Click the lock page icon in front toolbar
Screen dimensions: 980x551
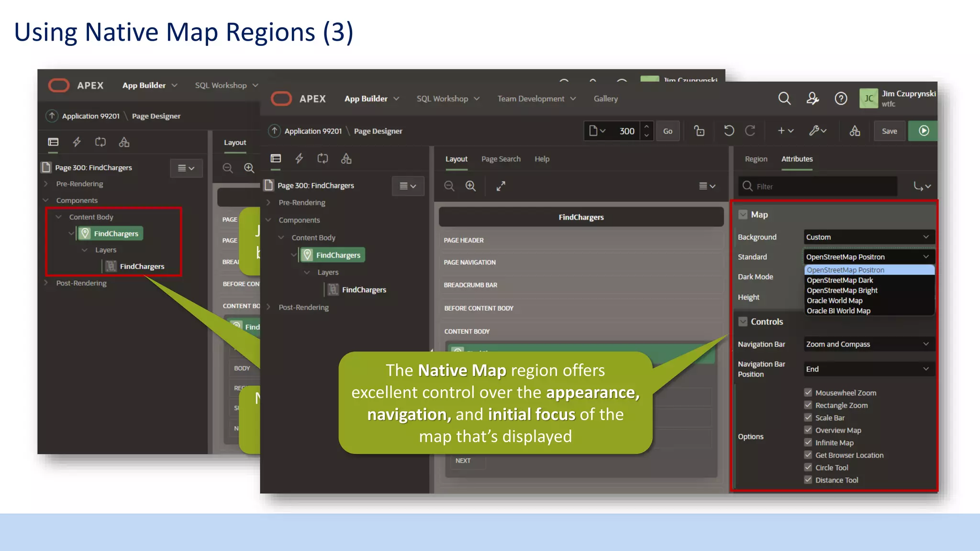699,131
